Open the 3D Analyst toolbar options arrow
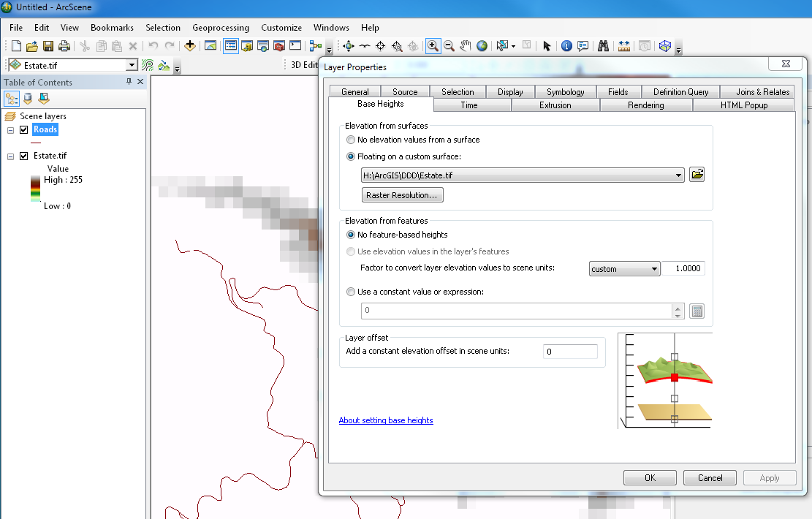 point(177,69)
